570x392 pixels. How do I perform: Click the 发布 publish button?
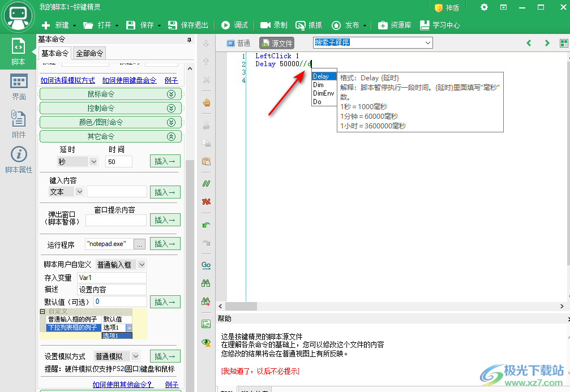point(345,25)
